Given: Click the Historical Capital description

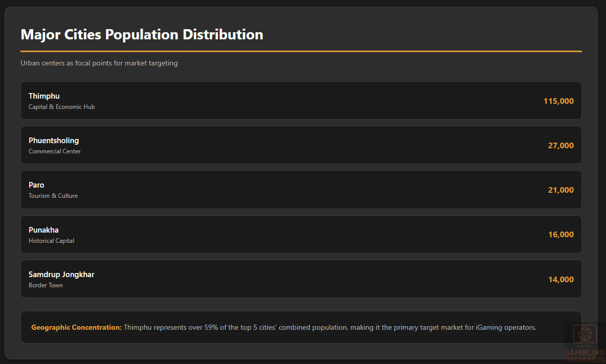Looking at the screenshot, I should point(51,241).
